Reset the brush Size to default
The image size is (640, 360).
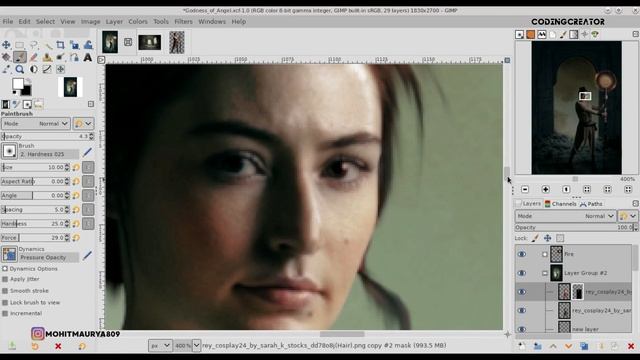(76, 167)
